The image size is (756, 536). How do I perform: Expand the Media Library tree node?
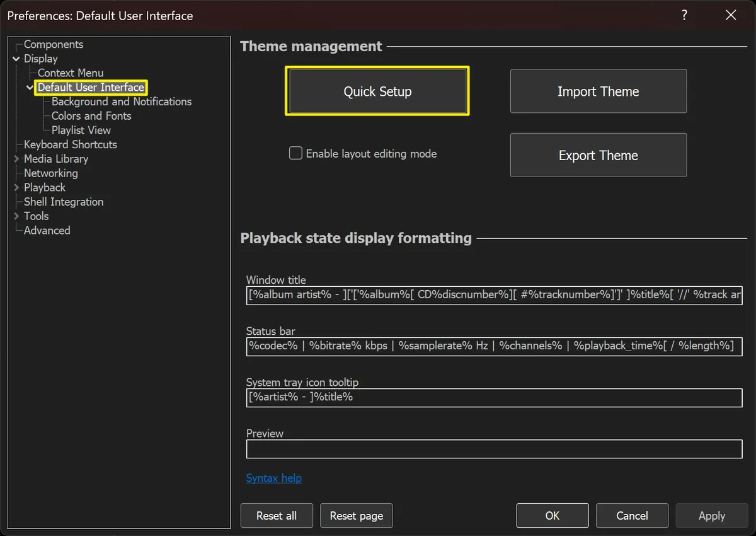point(16,159)
